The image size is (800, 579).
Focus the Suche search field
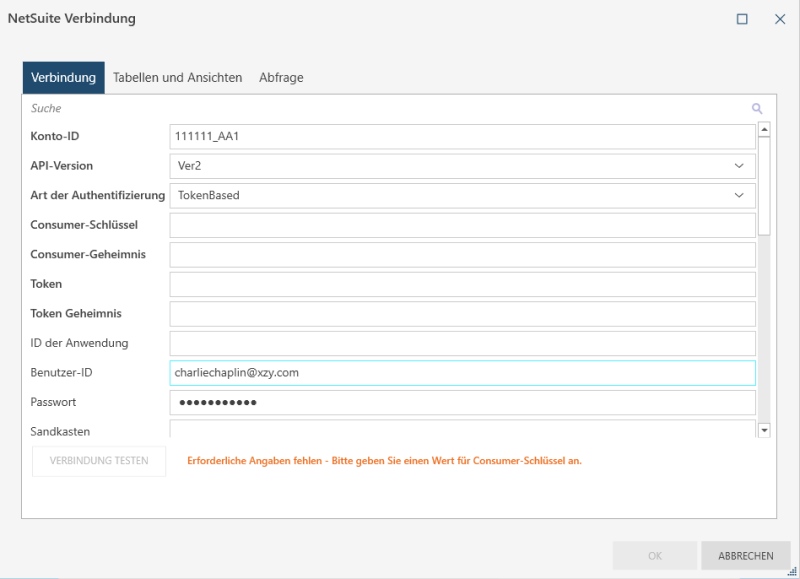(380, 108)
